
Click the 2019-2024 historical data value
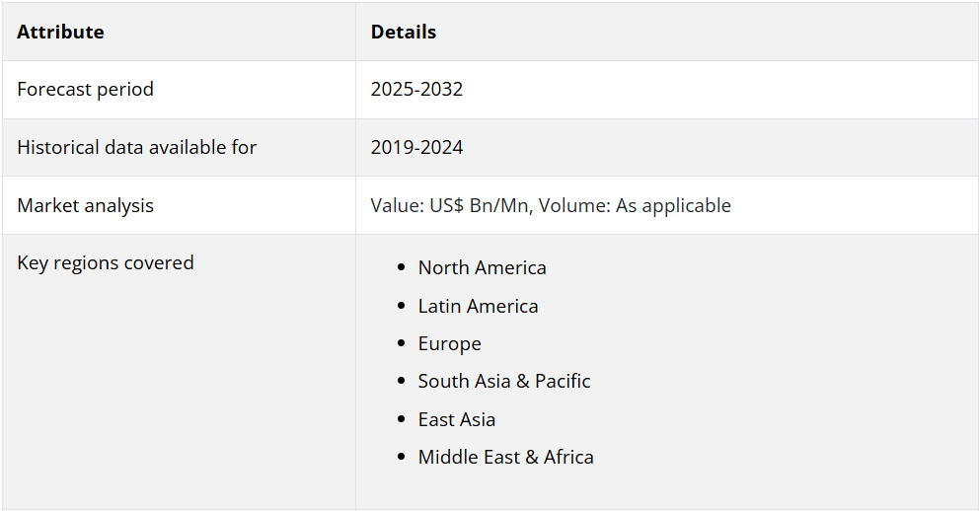pyautogui.click(x=416, y=147)
